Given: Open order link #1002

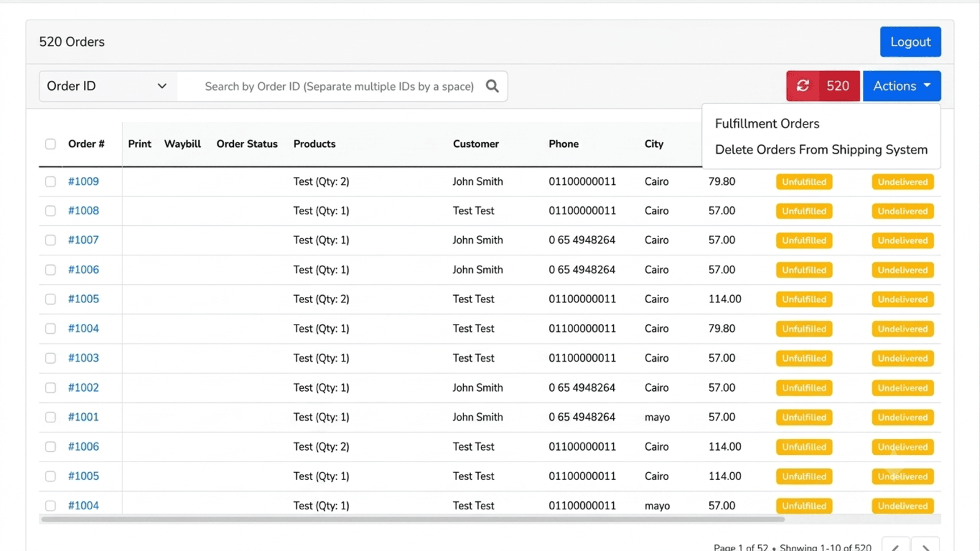Looking at the screenshot, I should (x=83, y=388).
